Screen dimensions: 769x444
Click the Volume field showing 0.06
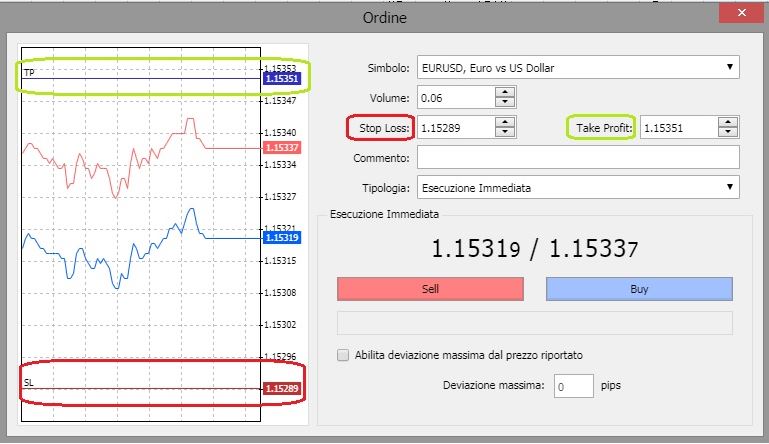tap(456, 98)
